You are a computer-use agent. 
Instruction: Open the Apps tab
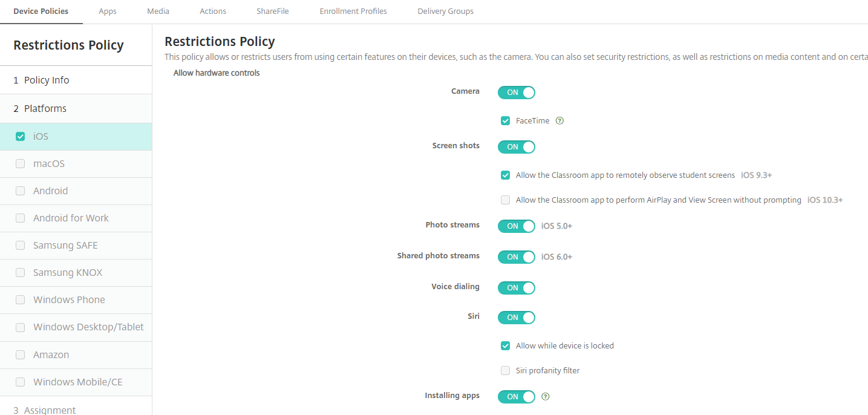(x=108, y=11)
